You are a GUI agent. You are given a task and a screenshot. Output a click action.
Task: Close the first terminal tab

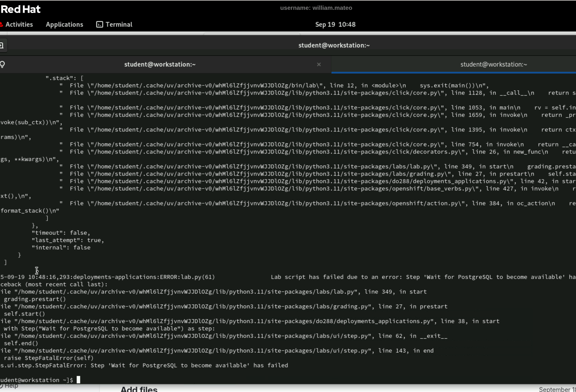click(319, 64)
